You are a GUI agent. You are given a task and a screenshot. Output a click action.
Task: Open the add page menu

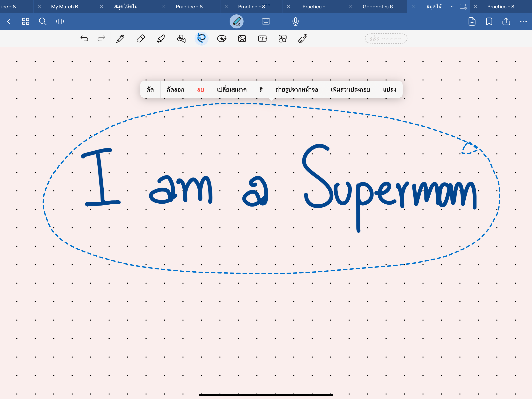pyautogui.click(x=472, y=21)
